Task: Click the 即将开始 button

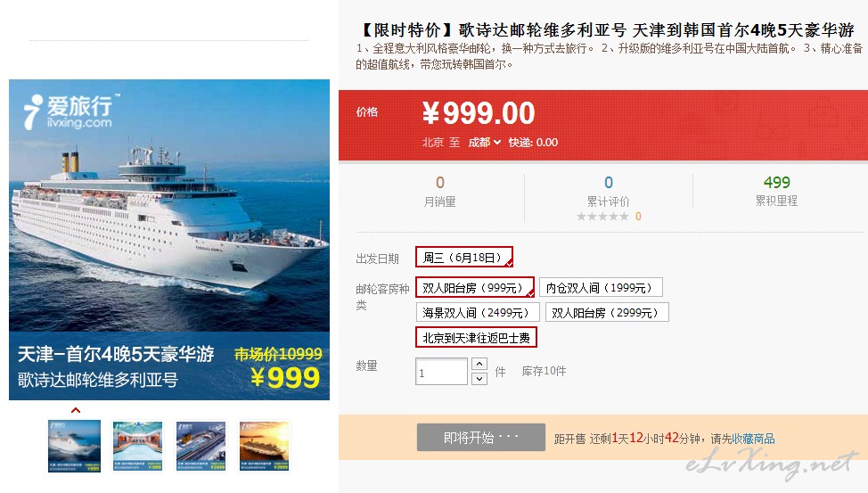Action: [481, 438]
